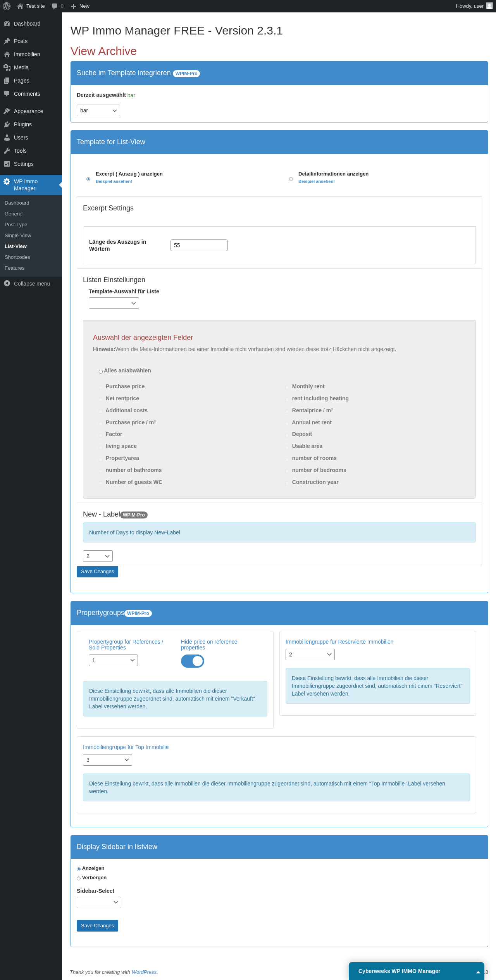
Task: Toggle Hide price on reference properties switch
Action: [193, 661]
